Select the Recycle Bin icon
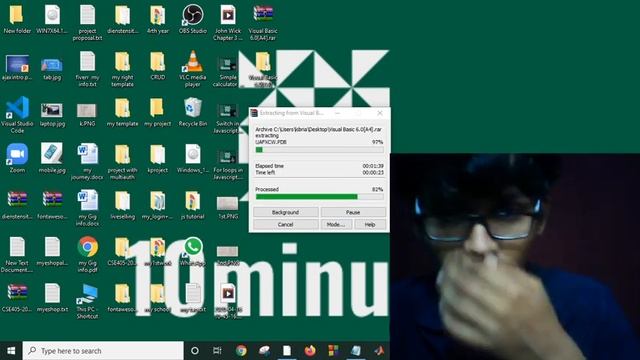The image size is (640, 360). [193, 112]
